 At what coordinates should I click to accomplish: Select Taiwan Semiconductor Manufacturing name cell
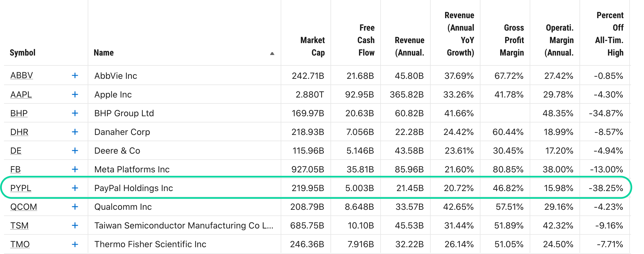(184, 225)
